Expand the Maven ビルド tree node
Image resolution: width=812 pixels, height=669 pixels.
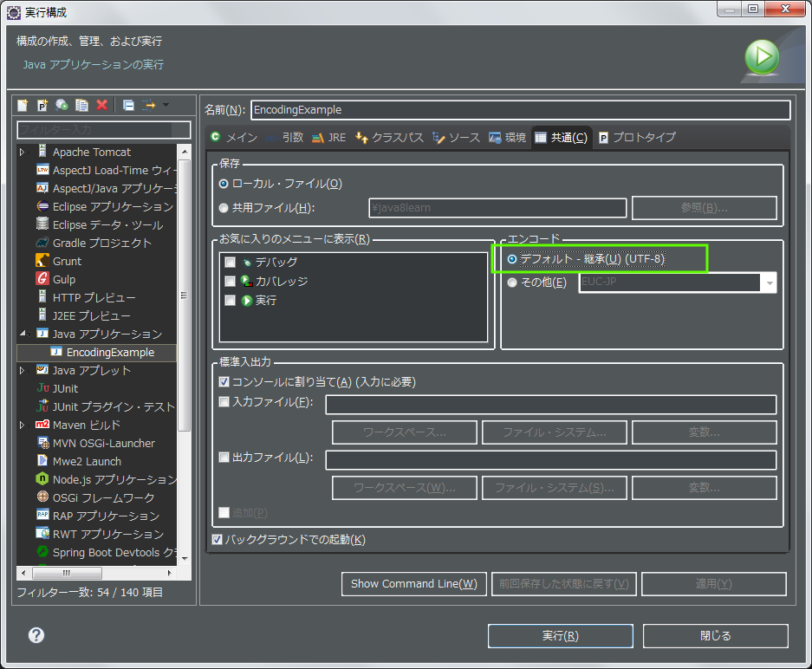23,425
